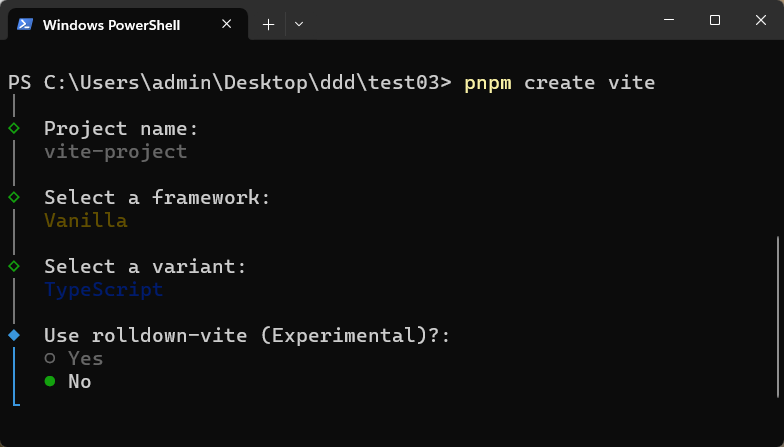This screenshot has height=447, width=784.
Task: Click the 'Select a framework:' prompt text
Action: point(157,198)
